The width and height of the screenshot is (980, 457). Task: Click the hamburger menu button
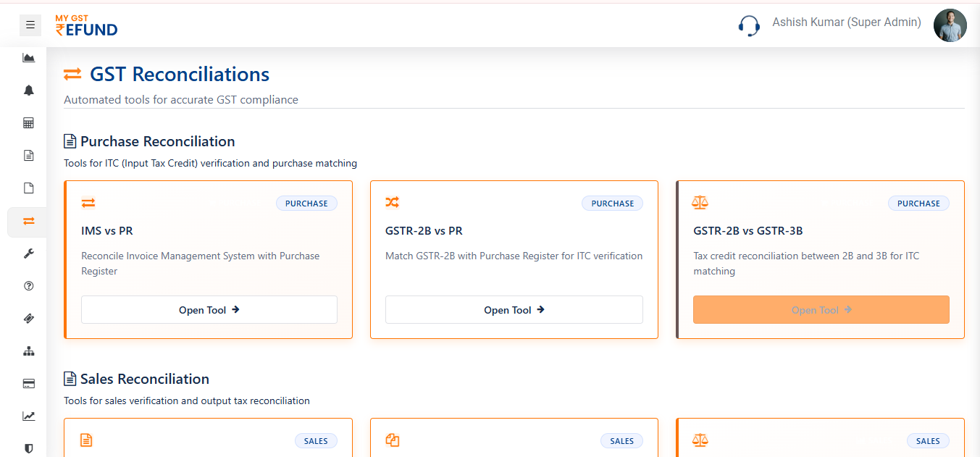[x=30, y=25]
